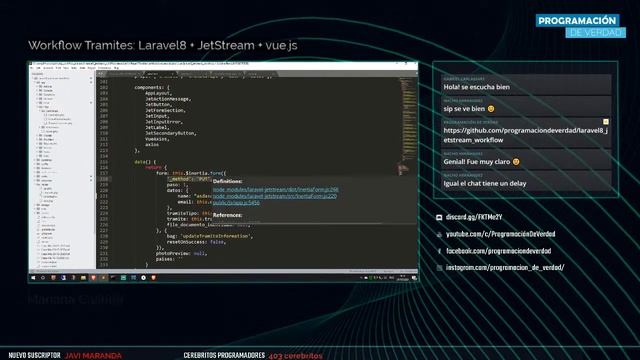Click the 'JetInputError,' code line
This screenshot has width=640, height=360.
(x=164, y=122)
